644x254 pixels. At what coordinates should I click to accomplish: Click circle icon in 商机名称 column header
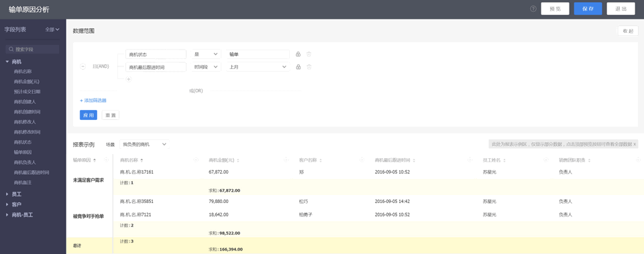coord(196,160)
